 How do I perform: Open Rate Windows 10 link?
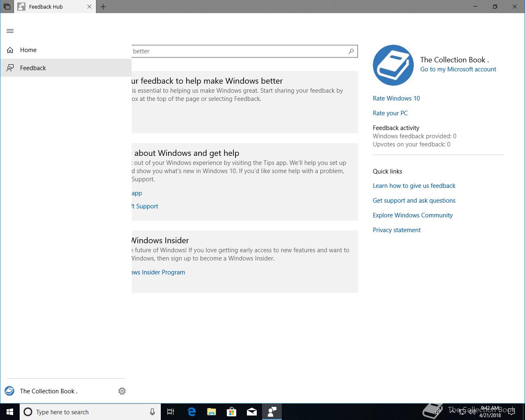[396, 98]
